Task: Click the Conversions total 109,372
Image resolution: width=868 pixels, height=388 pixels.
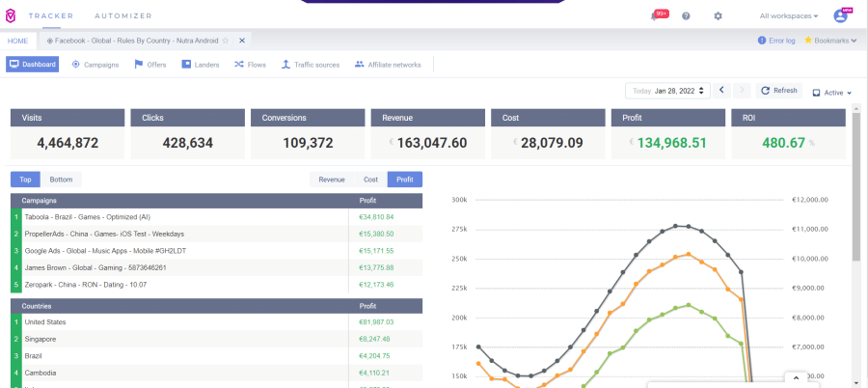Action: coord(308,143)
